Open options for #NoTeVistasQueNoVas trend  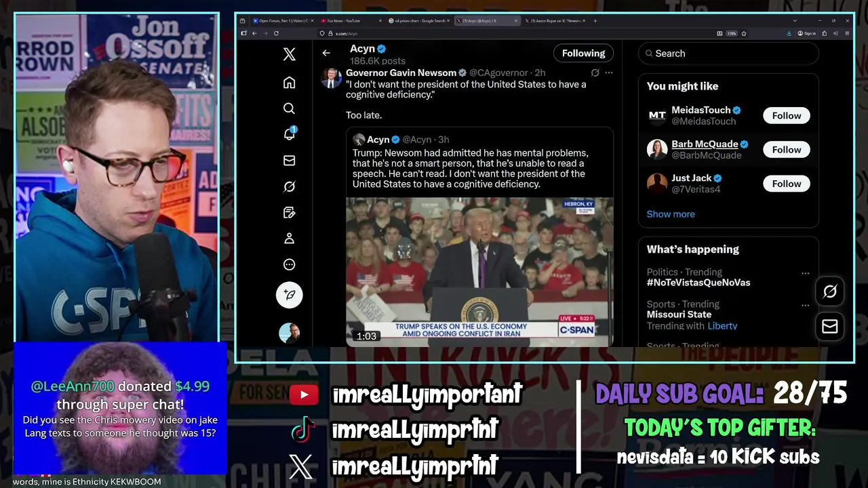[805, 273]
